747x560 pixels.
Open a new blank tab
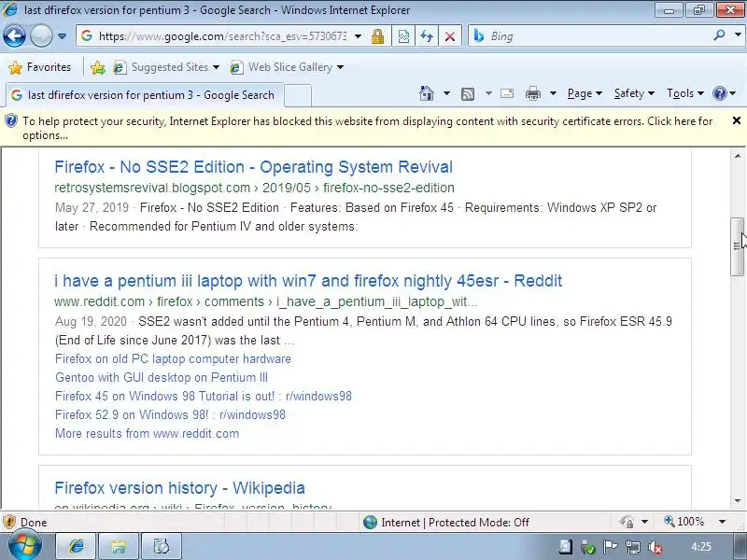pyautogui.click(x=298, y=95)
